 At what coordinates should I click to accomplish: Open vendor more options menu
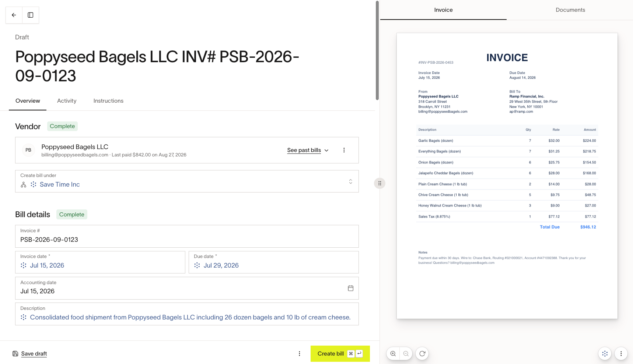(344, 150)
